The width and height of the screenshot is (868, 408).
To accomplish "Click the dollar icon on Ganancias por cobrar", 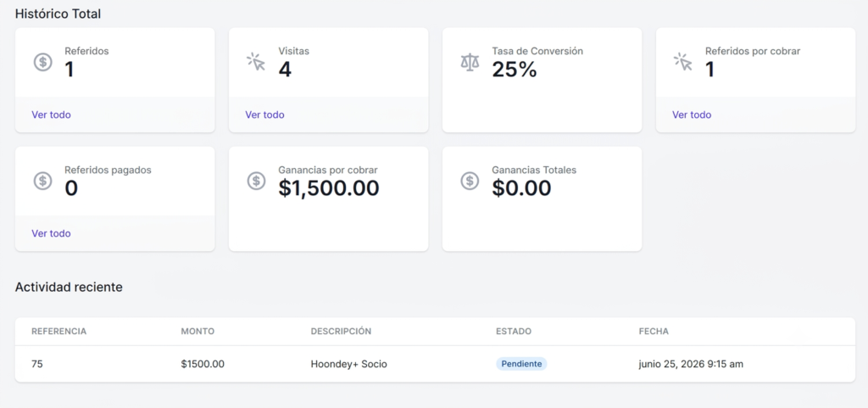I will (x=256, y=181).
